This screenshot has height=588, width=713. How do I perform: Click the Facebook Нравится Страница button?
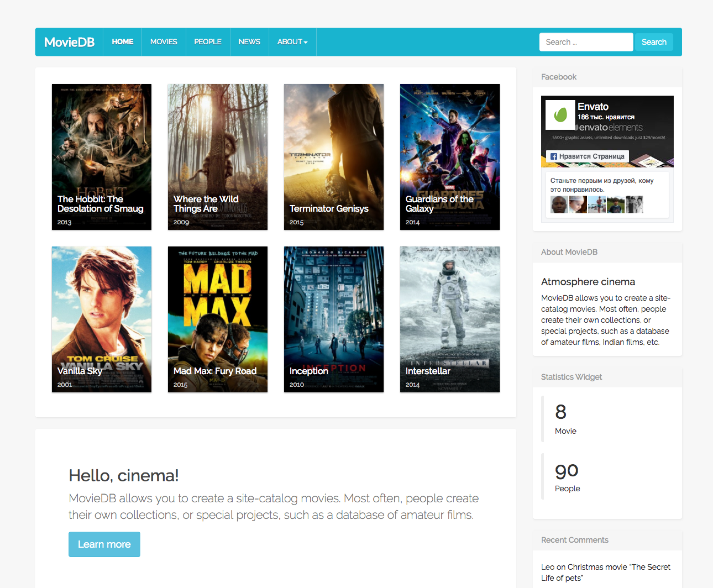[x=587, y=156]
